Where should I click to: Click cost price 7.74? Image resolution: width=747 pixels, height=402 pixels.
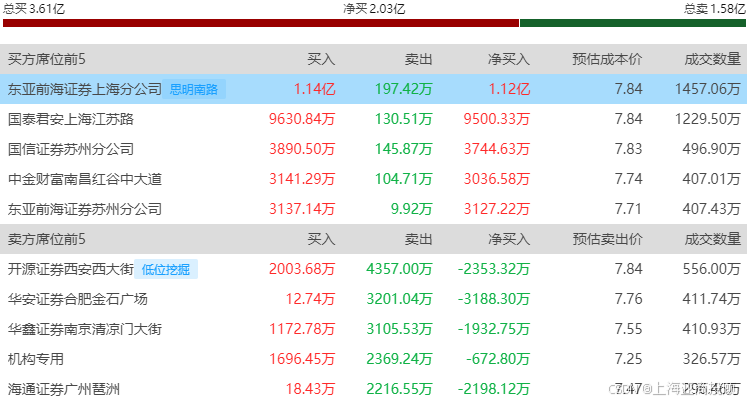(628, 179)
